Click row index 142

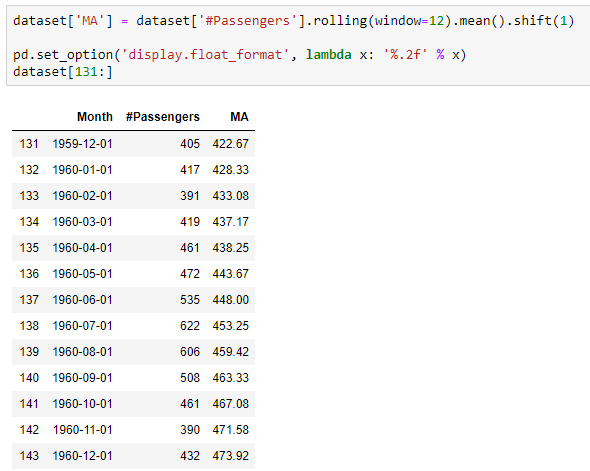pos(29,430)
